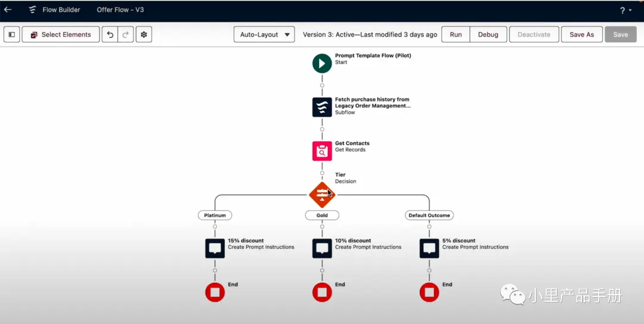This screenshot has width=644, height=324.
Task: Add element below Platinum outcome
Action: coord(215,227)
